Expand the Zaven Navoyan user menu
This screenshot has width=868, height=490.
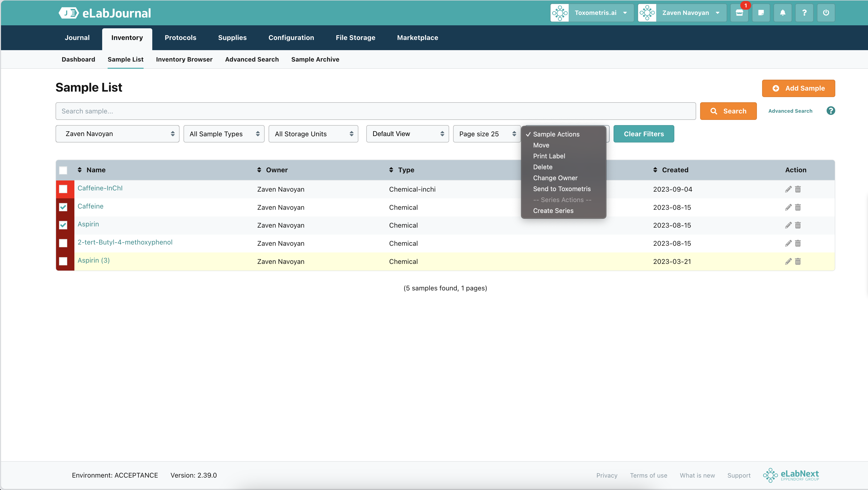tap(717, 13)
